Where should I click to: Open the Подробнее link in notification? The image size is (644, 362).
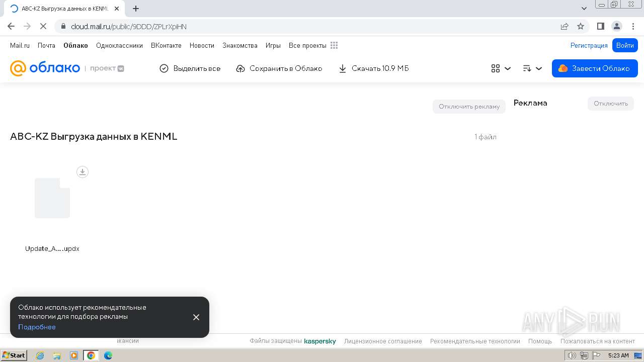tap(37, 327)
